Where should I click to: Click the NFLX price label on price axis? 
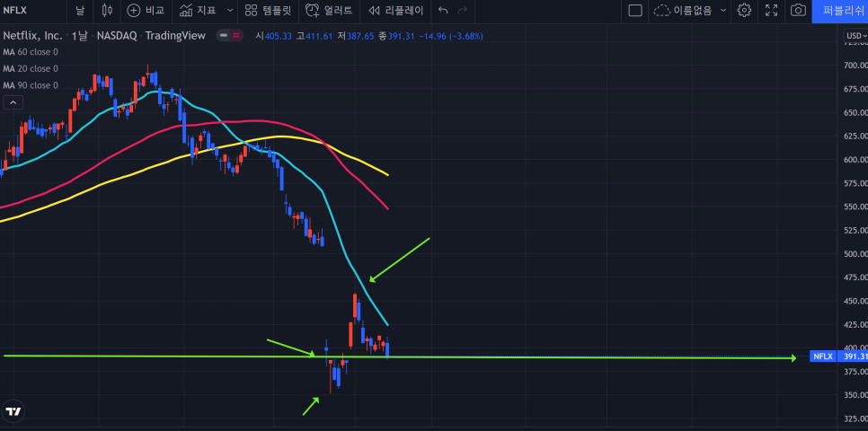tap(822, 356)
